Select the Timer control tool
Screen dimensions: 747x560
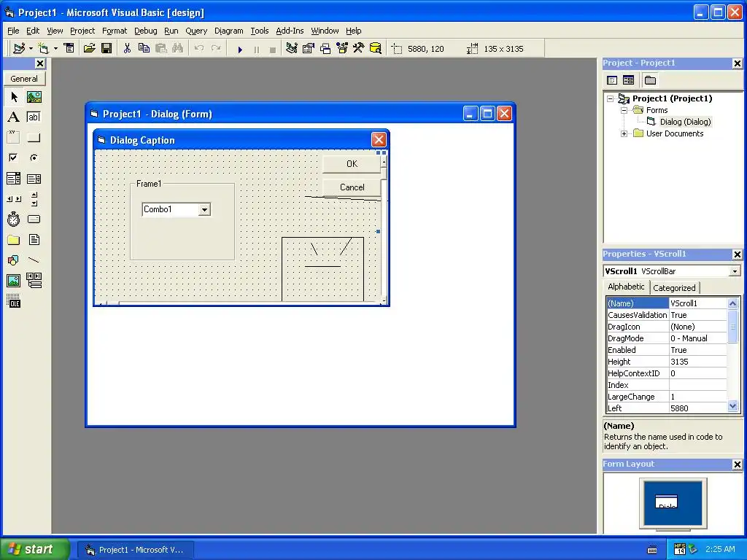pos(14,219)
